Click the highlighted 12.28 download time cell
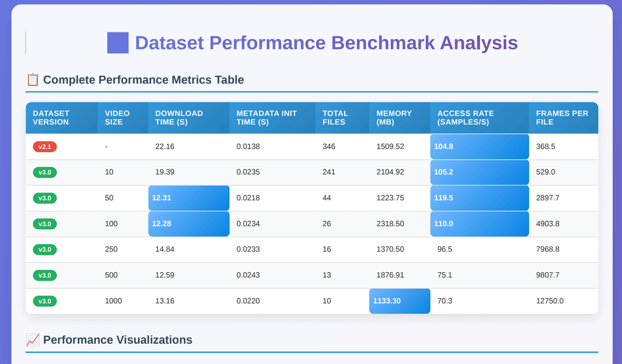 point(189,224)
